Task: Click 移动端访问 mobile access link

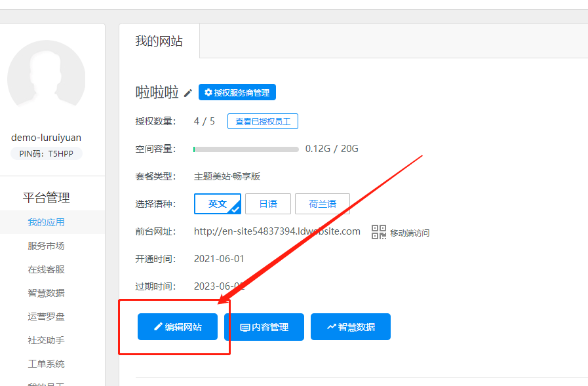Action: 410,233
